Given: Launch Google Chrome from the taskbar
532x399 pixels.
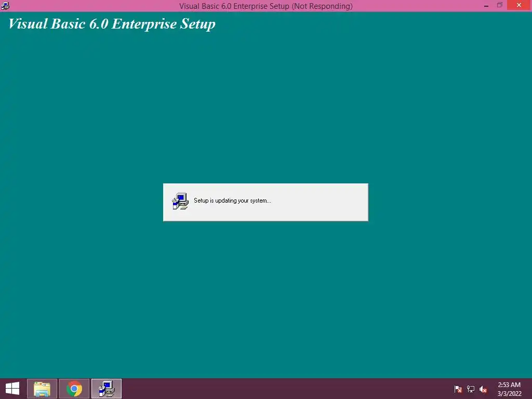Looking at the screenshot, I should (x=74, y=389).
